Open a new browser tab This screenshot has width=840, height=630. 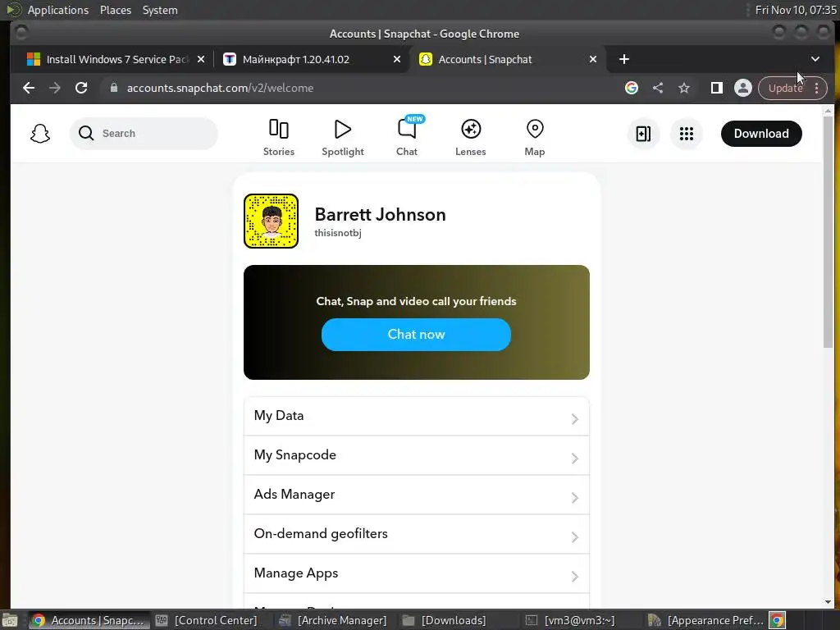coord(624,59)
